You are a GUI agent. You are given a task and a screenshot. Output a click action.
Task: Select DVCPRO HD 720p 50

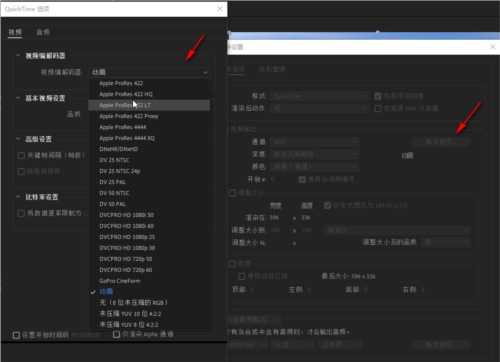click(149, 259)
